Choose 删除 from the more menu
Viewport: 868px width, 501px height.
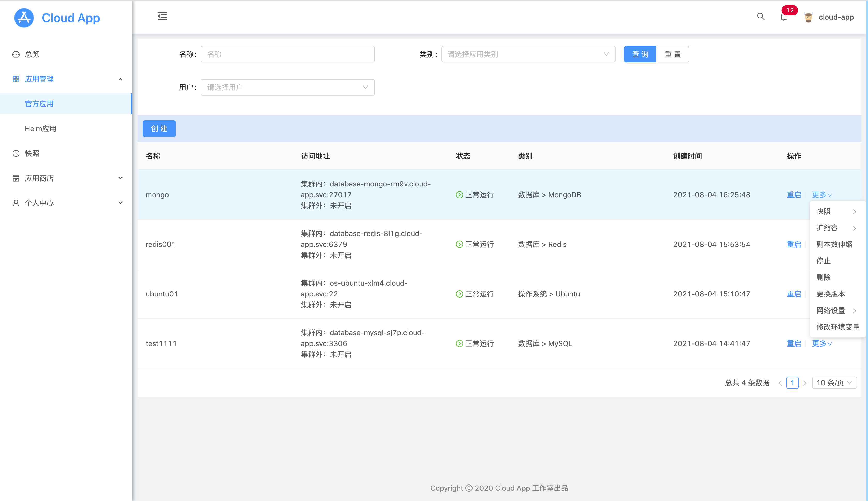[x=837, y=277]
